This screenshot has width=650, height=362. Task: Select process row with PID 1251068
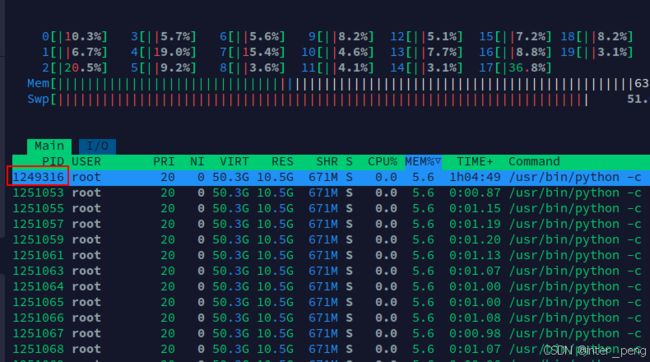click(x=331, y=349)
